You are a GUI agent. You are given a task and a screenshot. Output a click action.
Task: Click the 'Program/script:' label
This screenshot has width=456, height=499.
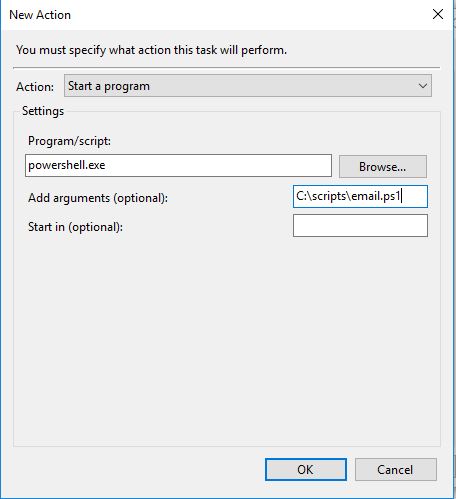[69, 141]
